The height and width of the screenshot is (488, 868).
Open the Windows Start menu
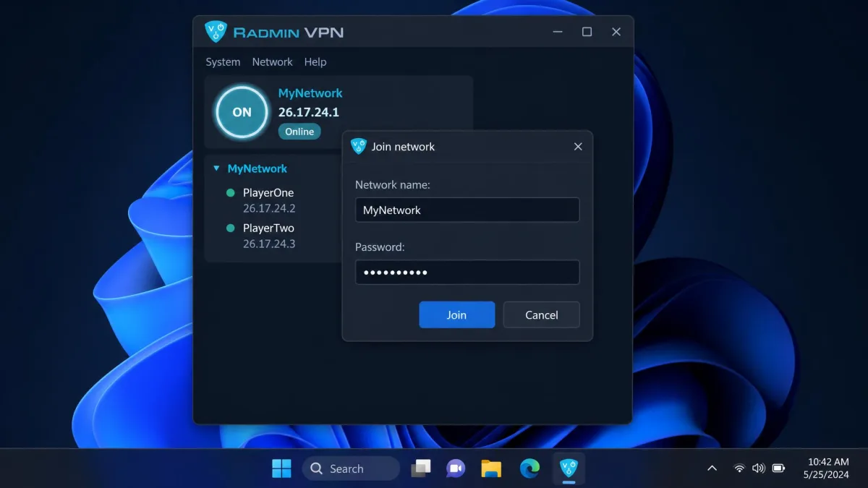281,468
